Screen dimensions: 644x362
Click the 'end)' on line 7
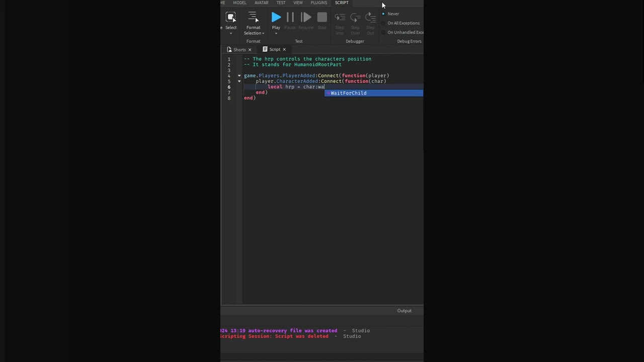point(262,93)
